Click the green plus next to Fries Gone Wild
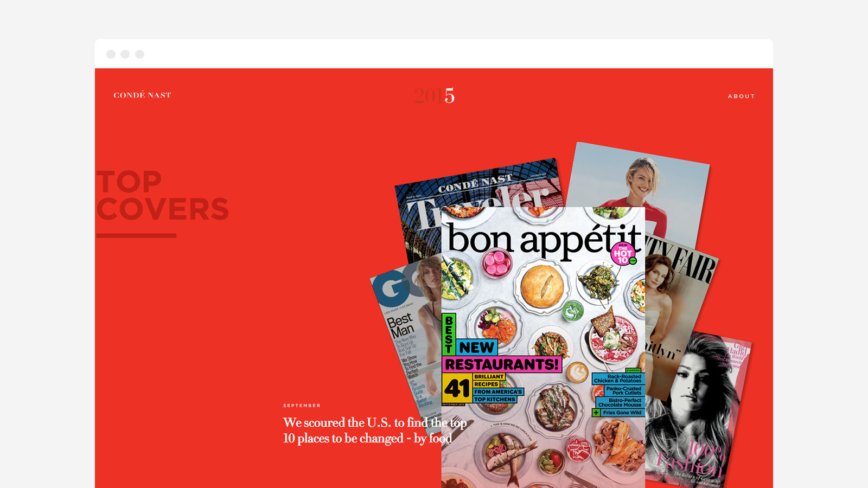Image resolution: width=868 pixels, height=488 pixels. 596,413
